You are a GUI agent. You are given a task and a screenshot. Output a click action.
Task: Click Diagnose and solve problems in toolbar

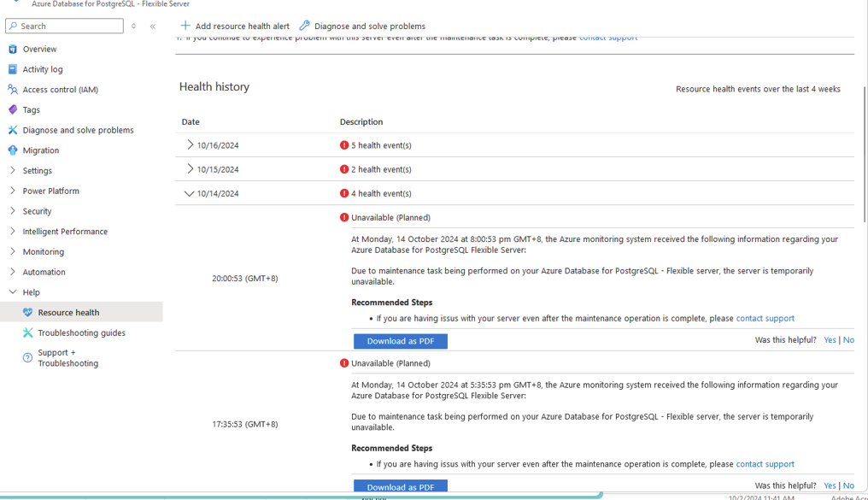[x=362, y=26]
